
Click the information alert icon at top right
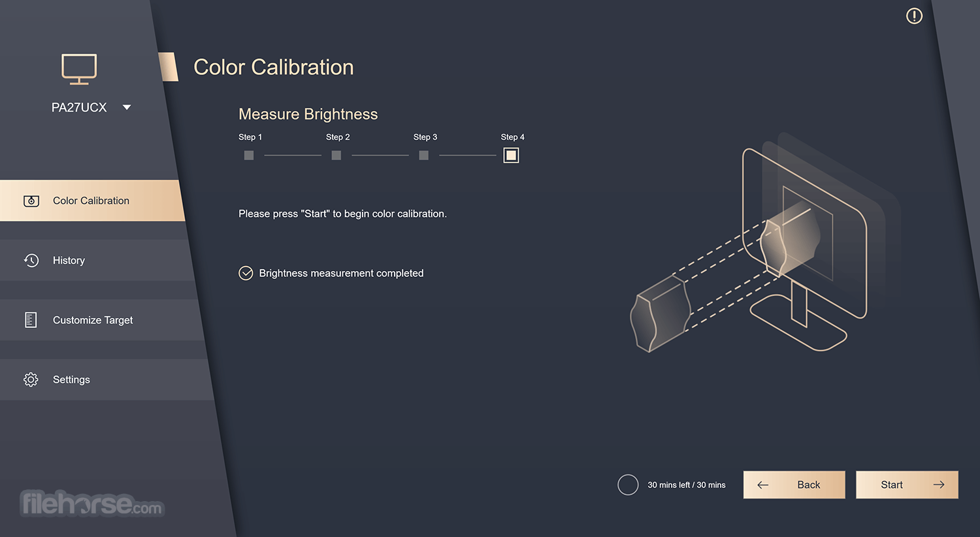[914, 16]
